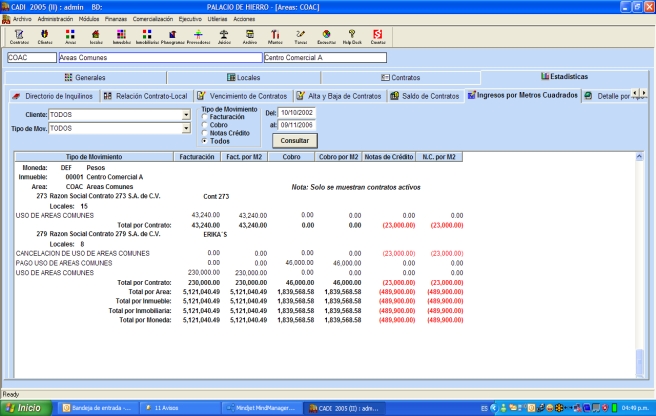
Task: Choose the Notas Crédito radio option
Action: click(x=204, y=133)
